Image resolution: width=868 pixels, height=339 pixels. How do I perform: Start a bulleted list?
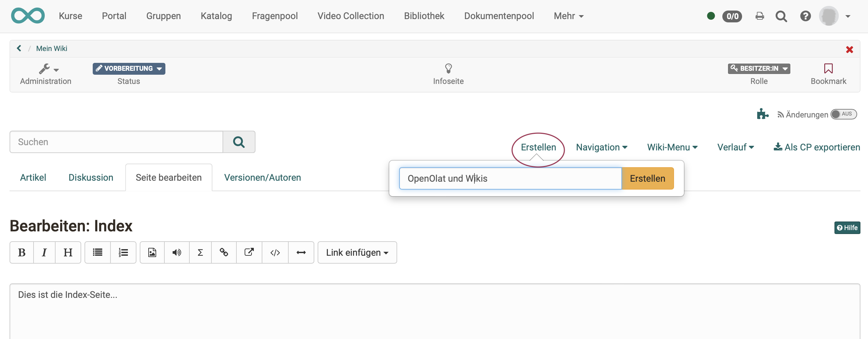97,252
